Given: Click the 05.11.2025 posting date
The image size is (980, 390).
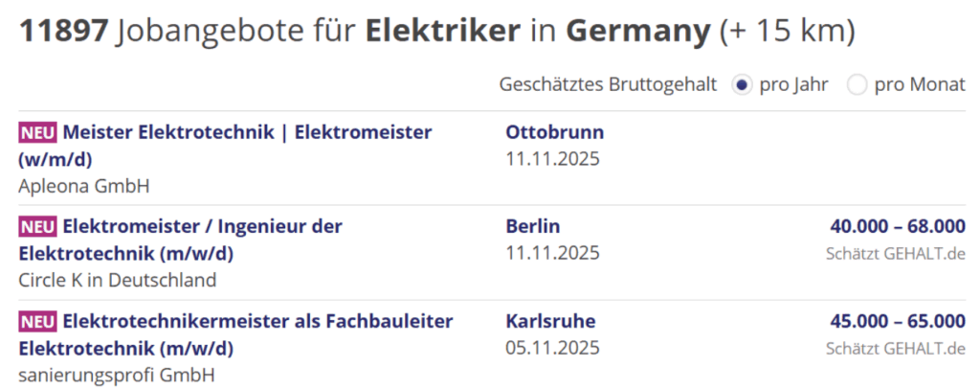Looking at the screenshot, I should tap(552, 347).
